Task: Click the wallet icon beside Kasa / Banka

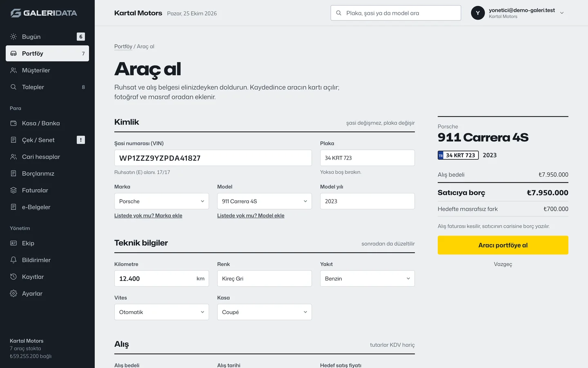Action: (13, 123)
